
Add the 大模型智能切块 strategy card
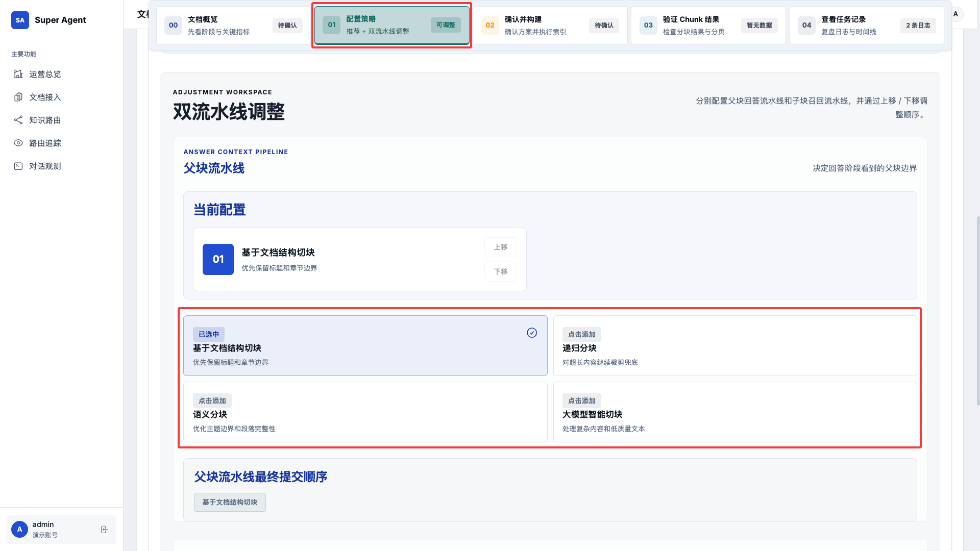pos(734,412)
